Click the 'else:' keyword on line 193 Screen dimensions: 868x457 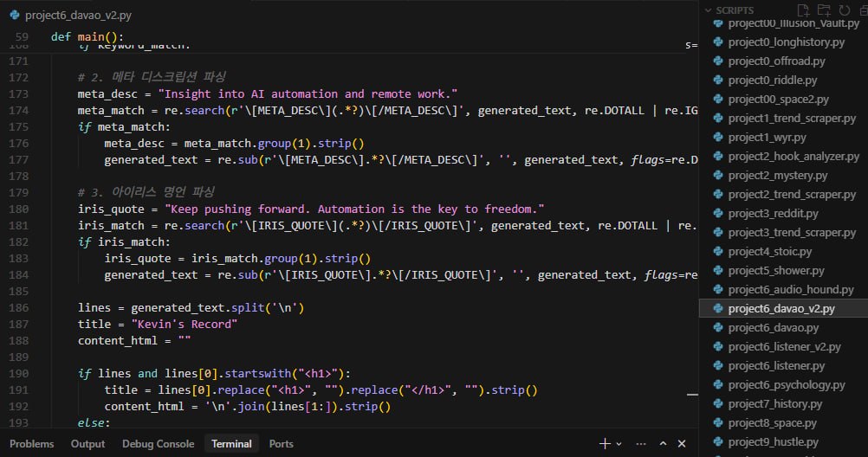[x=94, y=422]
